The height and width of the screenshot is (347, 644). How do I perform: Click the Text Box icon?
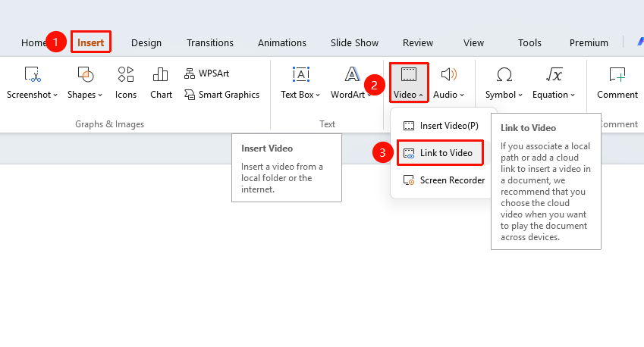click(301, 75)
